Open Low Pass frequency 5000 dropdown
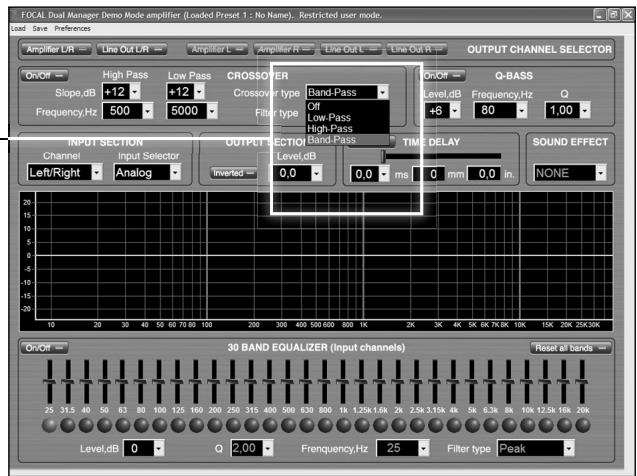Image resolution: width=637 pixels, height=476 pixels. 212,111
